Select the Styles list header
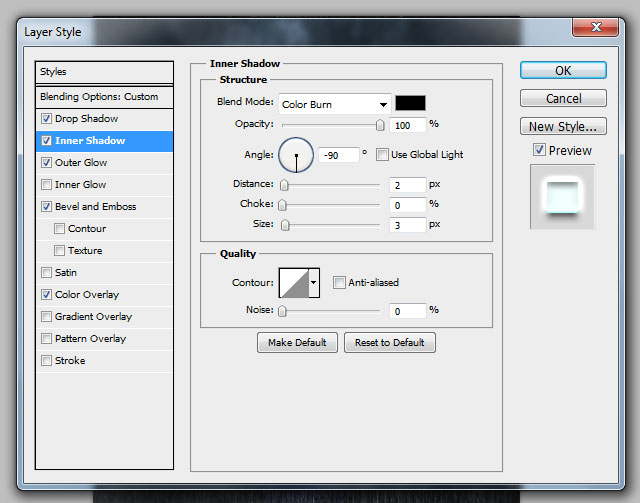 [x=104, y=72]
